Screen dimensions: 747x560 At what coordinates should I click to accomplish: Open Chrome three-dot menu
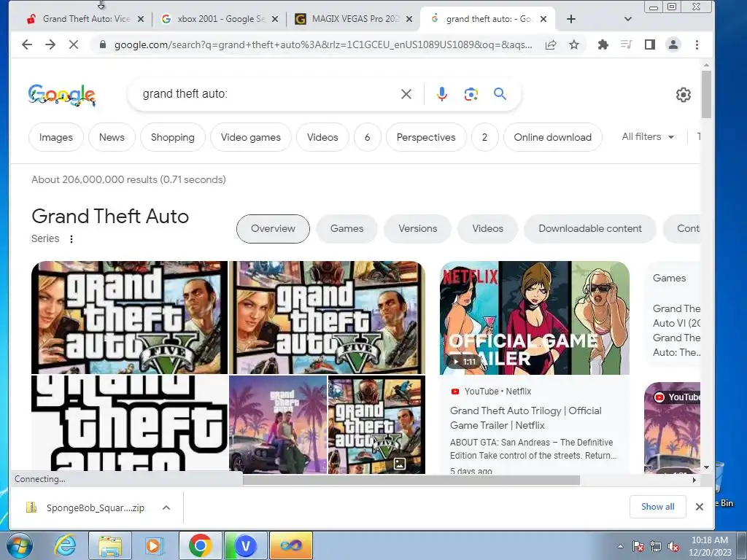click(x=697, y=44)
